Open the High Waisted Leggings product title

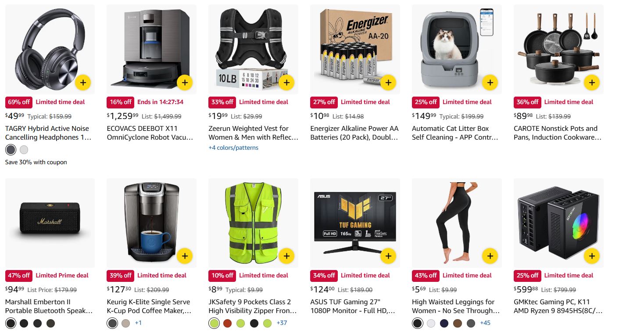[456, 306]
